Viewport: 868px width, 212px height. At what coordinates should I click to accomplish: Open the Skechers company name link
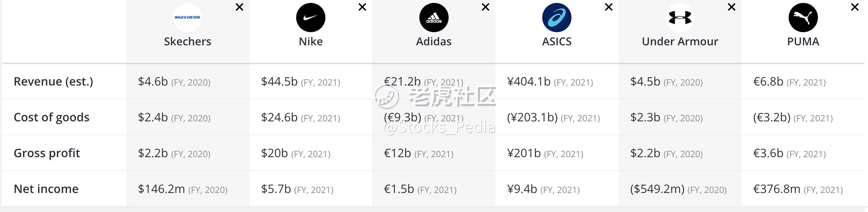coord(187,42)
